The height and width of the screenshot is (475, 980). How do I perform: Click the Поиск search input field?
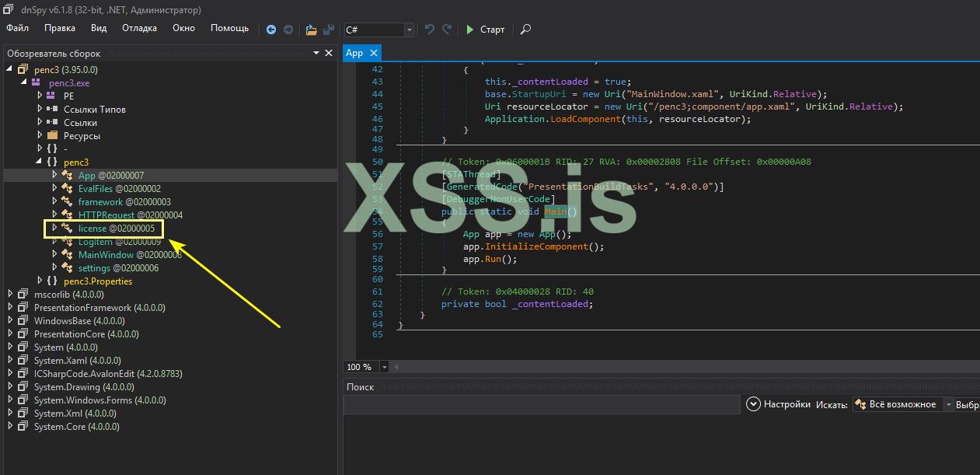click(542, 404)
